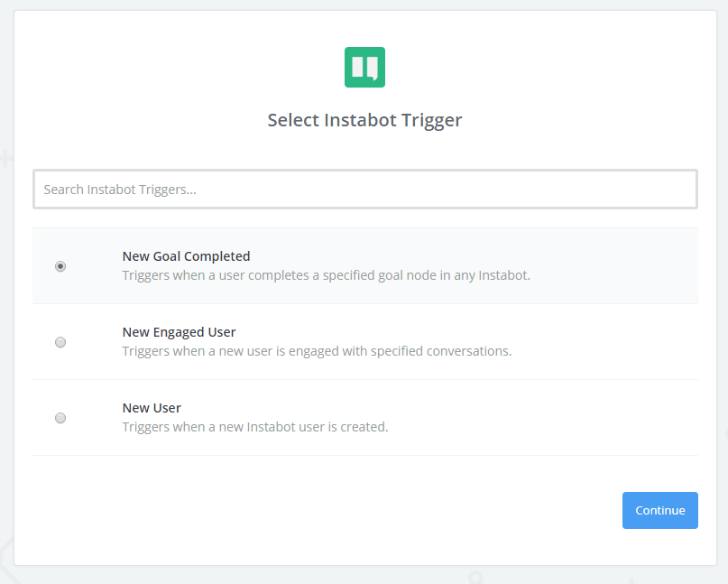Click the 'New Engaged User' title text
Viewport: 728px width, 584px height.
(x=179, y=332)
